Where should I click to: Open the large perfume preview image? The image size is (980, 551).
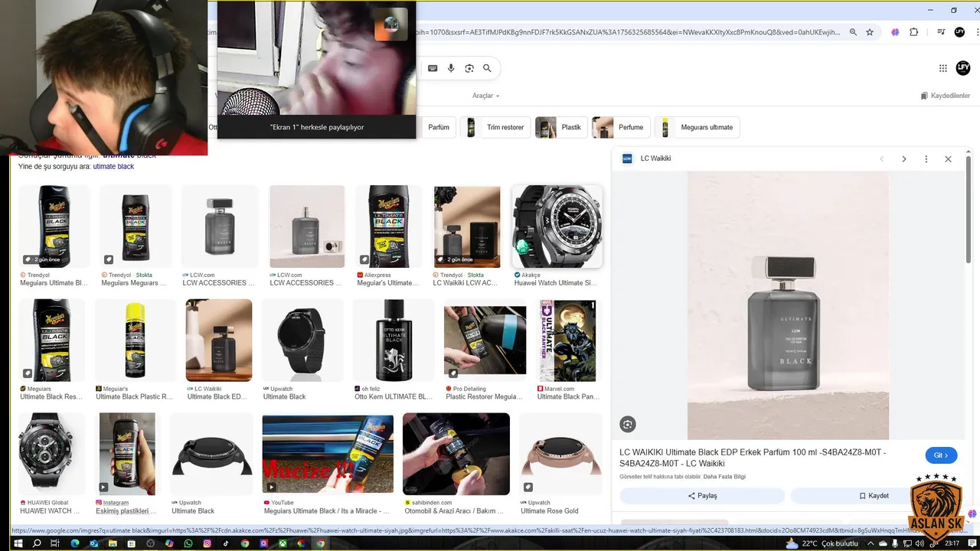coord(788,305)
